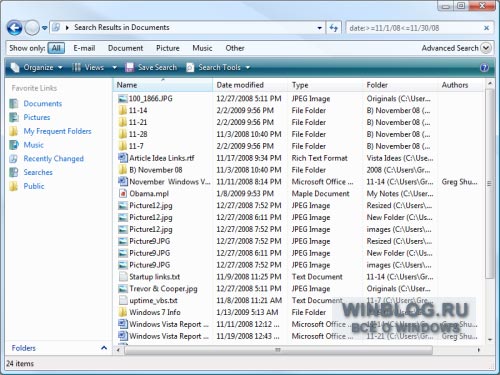Open Pictures in Favorite Links
The image size is (500, 375).
[x=37, y=117]
